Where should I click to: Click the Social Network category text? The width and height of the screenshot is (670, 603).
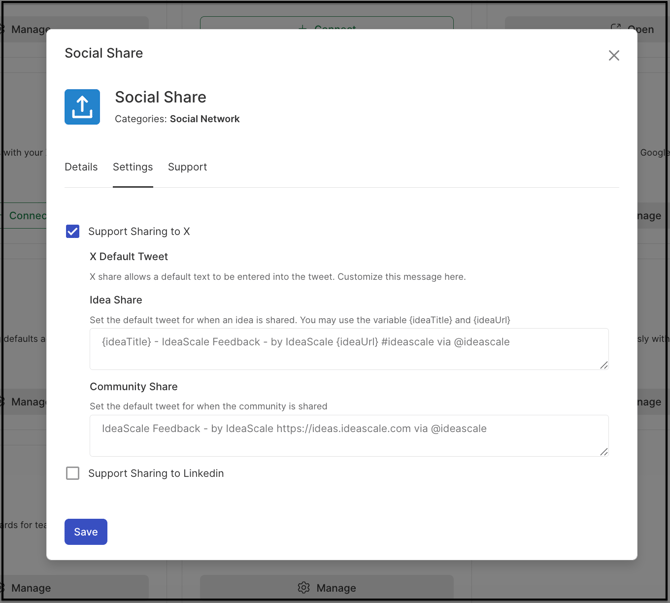click(204, 119)
